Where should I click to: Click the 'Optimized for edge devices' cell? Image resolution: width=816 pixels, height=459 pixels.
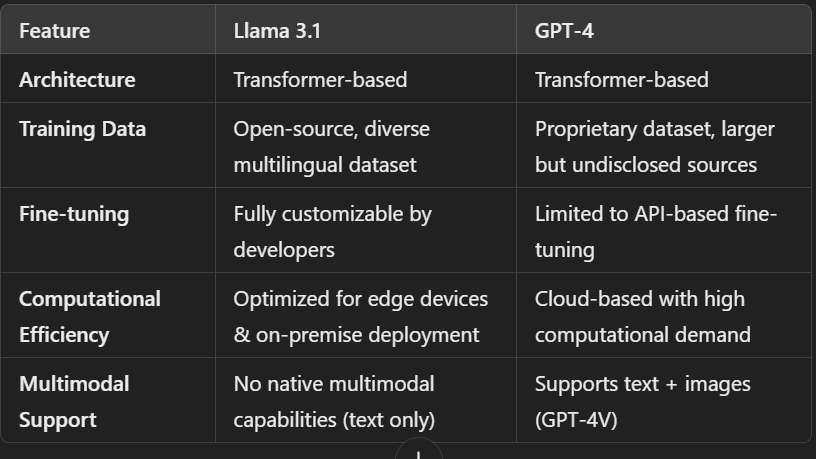[360, 299]
